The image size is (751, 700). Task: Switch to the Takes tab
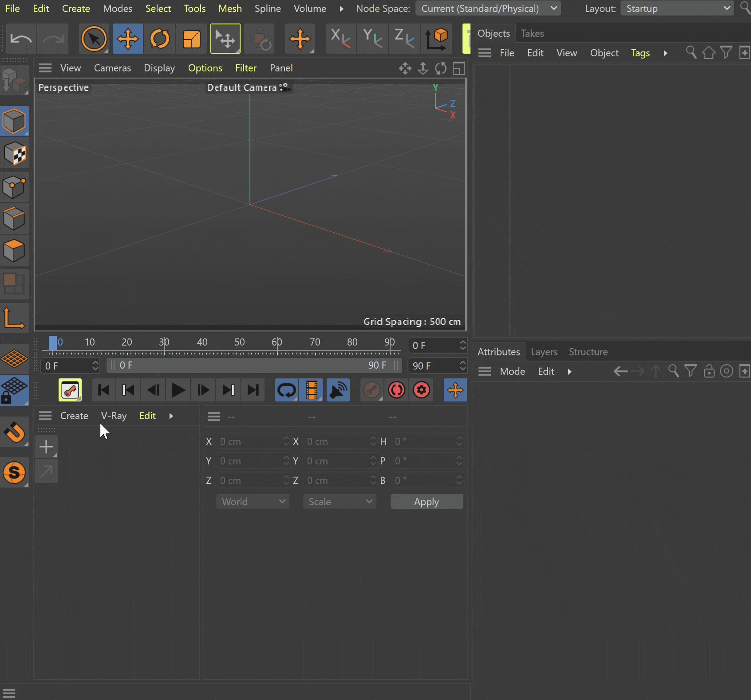(532, 33)
